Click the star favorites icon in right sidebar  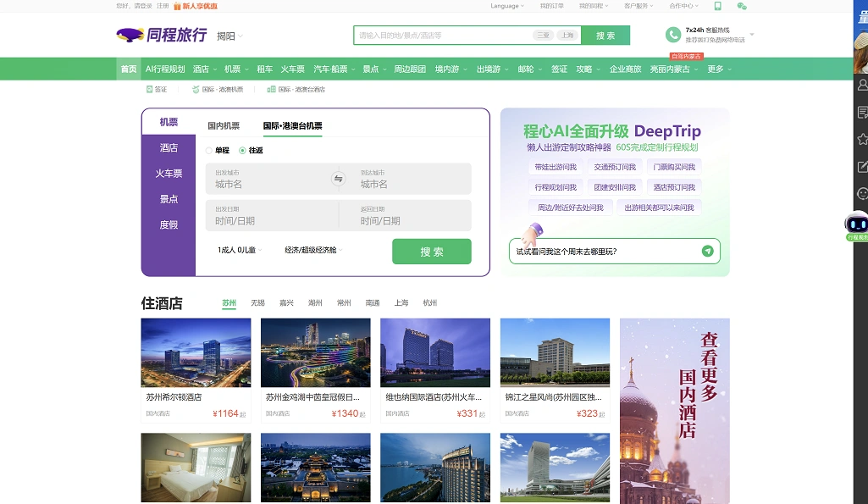862,139
